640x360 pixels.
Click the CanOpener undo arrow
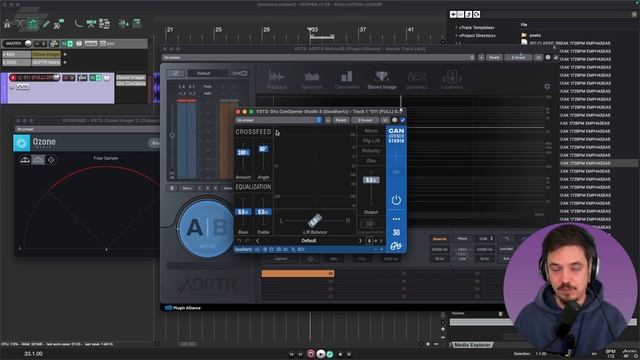point(239,241)
